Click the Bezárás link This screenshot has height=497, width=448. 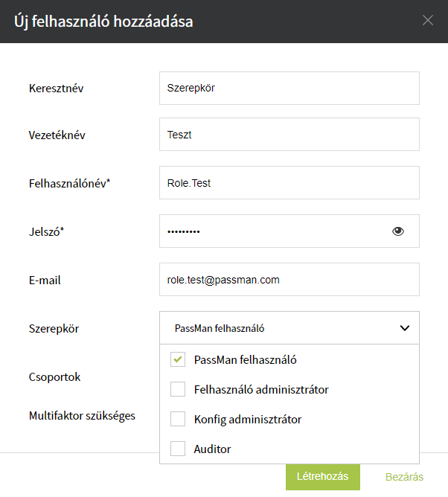click(404, 477)
